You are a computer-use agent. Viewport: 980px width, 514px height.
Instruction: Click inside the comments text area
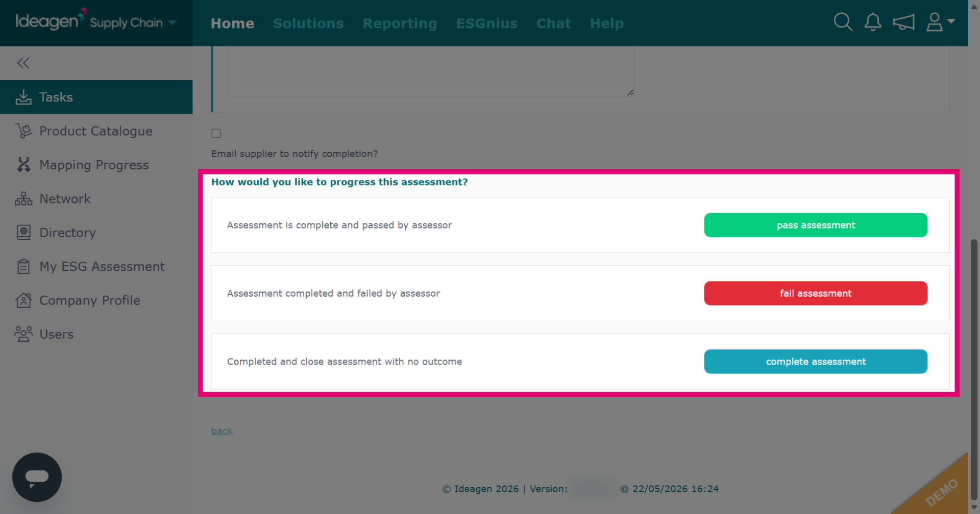coord(431,71)
